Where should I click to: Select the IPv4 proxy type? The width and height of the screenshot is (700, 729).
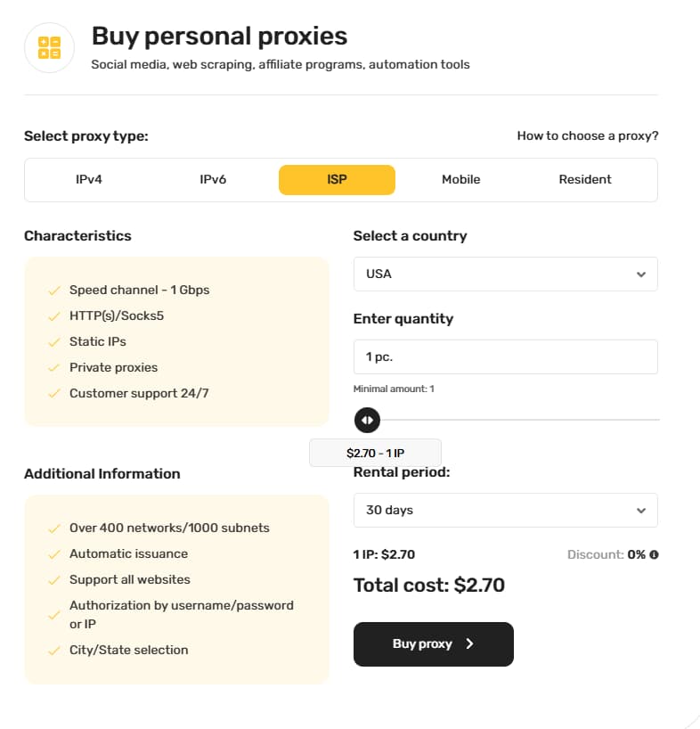[x=89, y=179]
